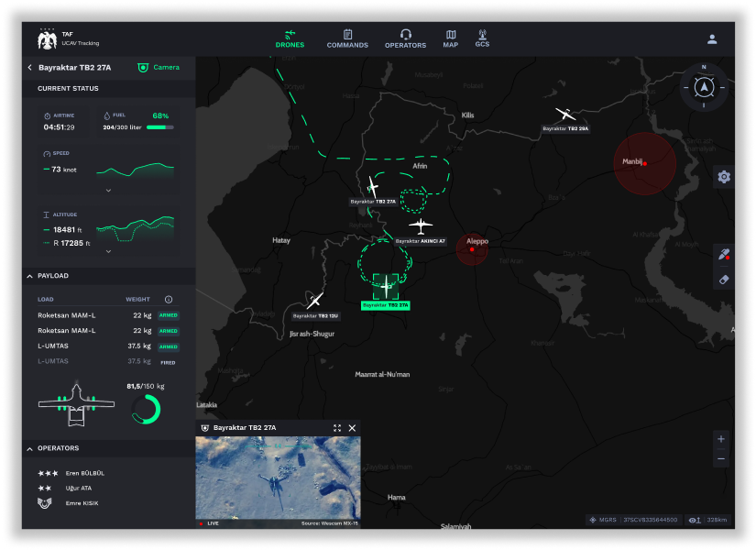
Task: Toggle the MGRS coordinate format
Action: 601,520
